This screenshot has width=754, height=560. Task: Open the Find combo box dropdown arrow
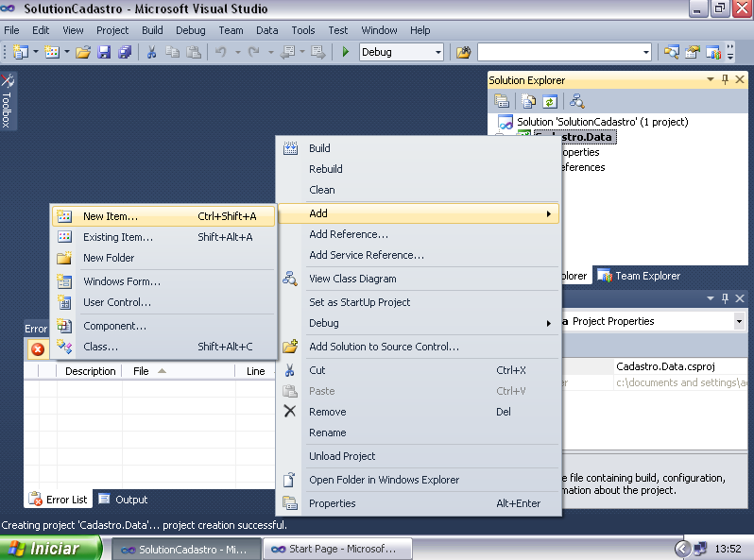645,52
